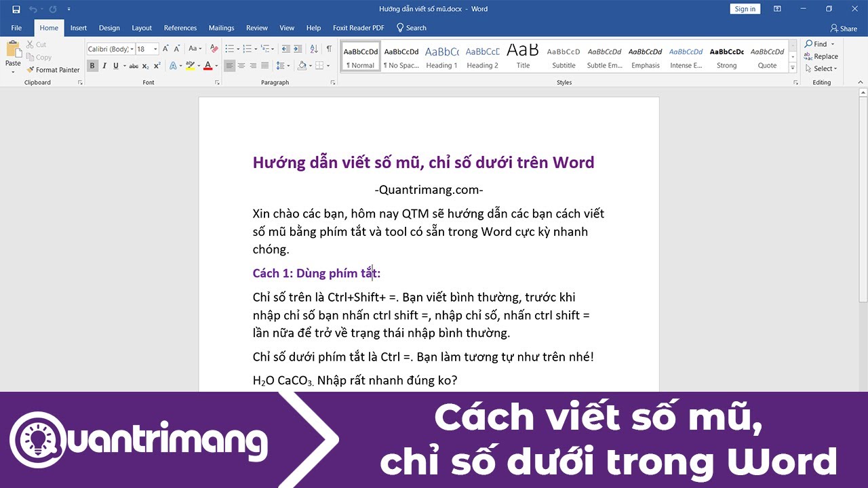
Task: Open the Find dropdown arrow
Action: click(833, 44)
